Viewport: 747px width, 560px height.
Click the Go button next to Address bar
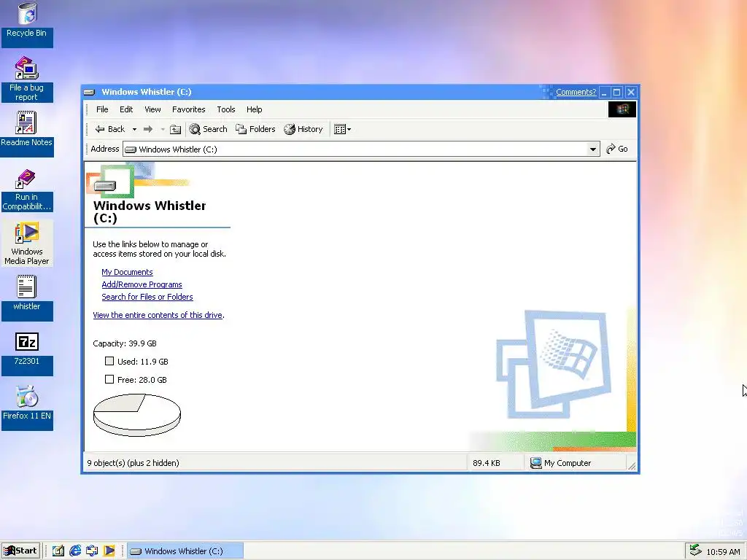[x=617, y=149]
